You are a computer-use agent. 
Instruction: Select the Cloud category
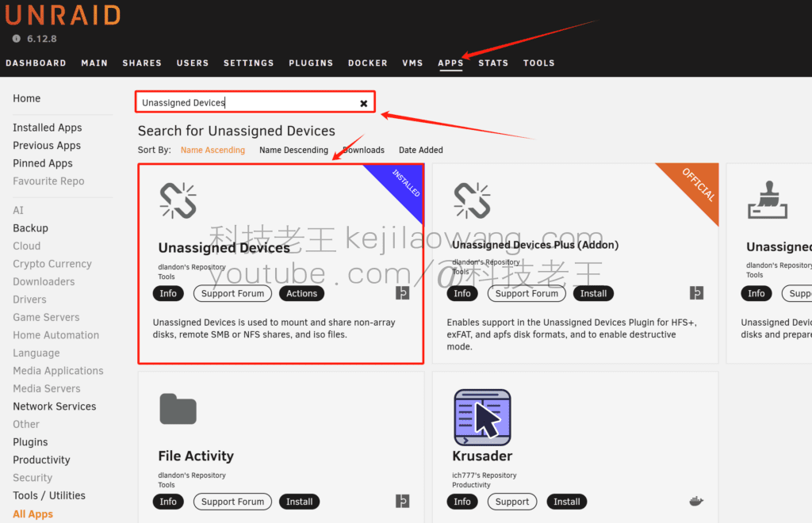(26, 246)
